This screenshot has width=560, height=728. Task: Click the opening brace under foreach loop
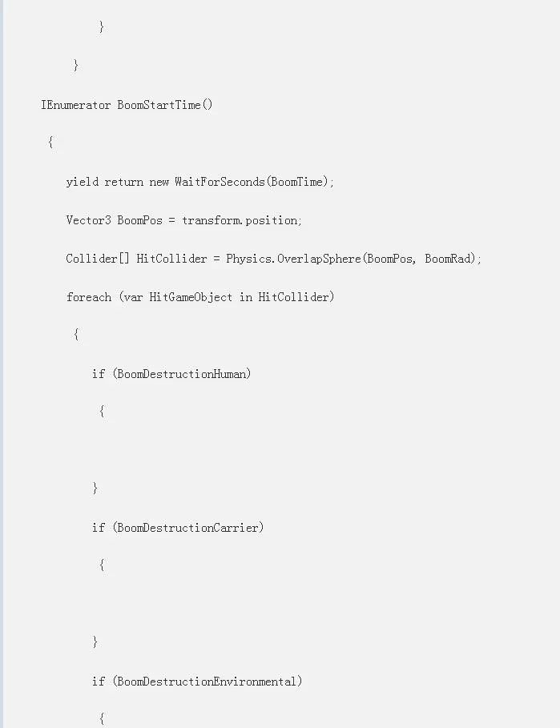[x=76, y=334]
